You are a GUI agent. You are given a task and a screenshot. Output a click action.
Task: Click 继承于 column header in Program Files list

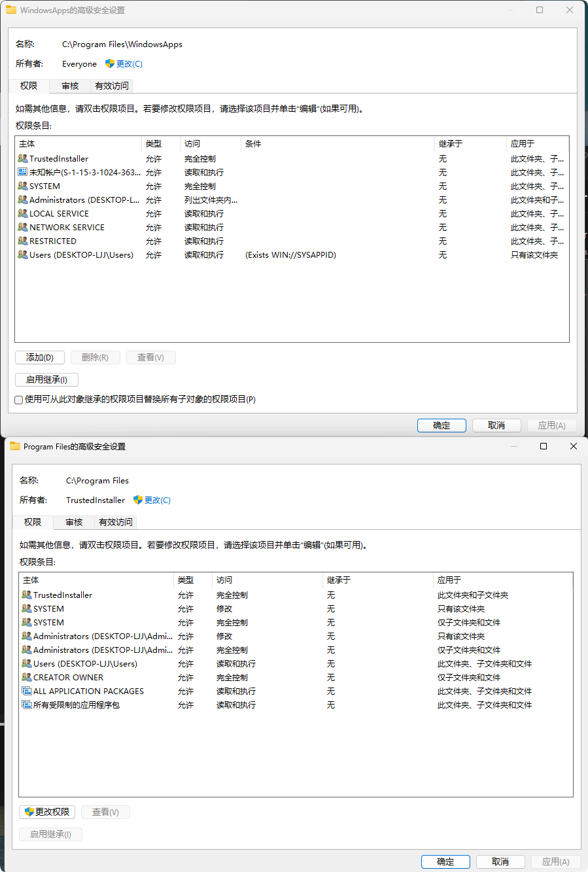(378, 580)
